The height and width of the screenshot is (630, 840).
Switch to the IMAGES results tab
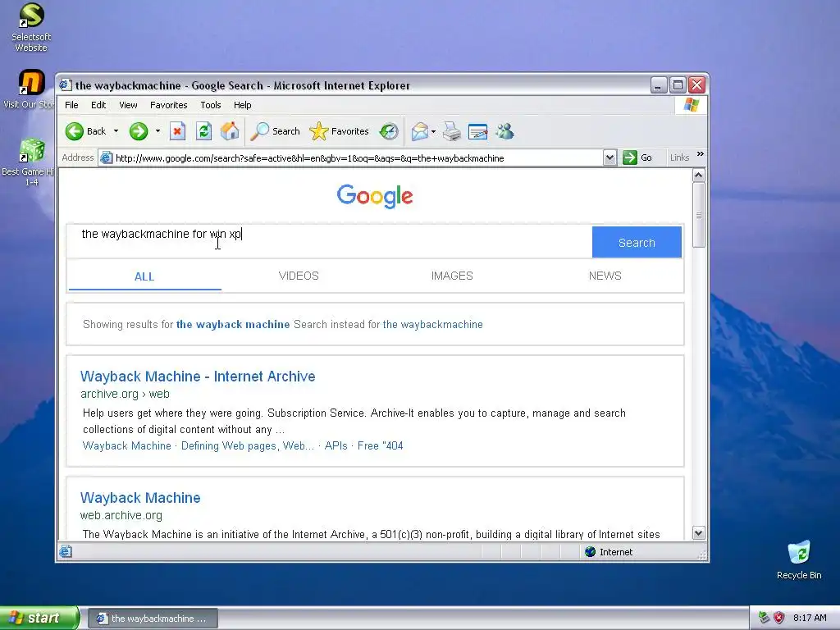tap(452, 276)
